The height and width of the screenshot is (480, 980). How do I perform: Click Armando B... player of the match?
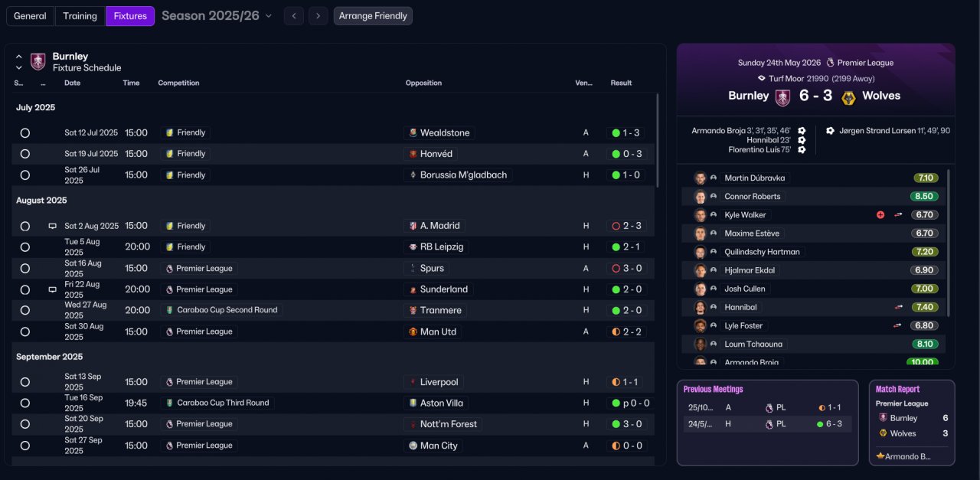point(904,457)
